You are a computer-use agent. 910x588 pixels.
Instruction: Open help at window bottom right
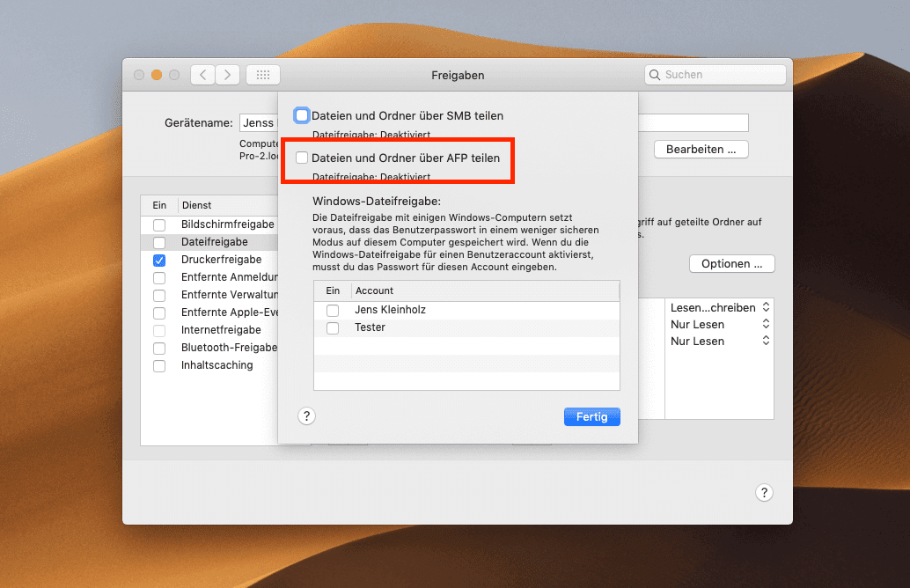[x=764, y=493]
